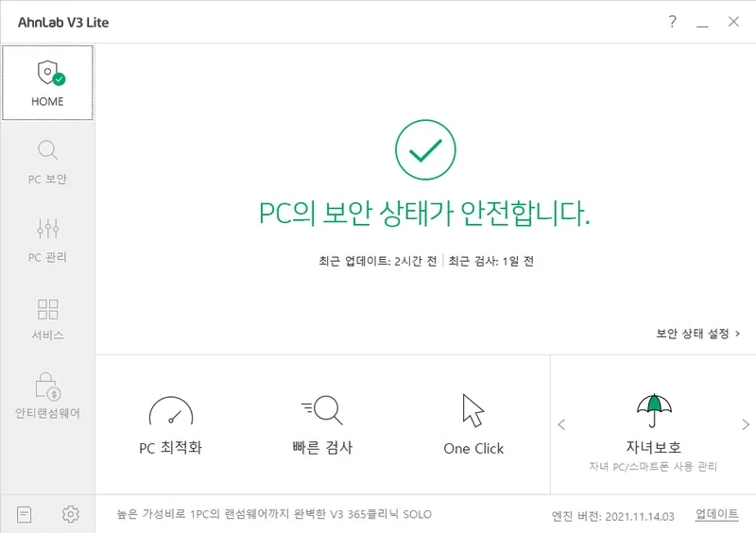Open PC 보안 magnifier section
Viewport: 756px width, 533px height.
(x=47, y=163)
